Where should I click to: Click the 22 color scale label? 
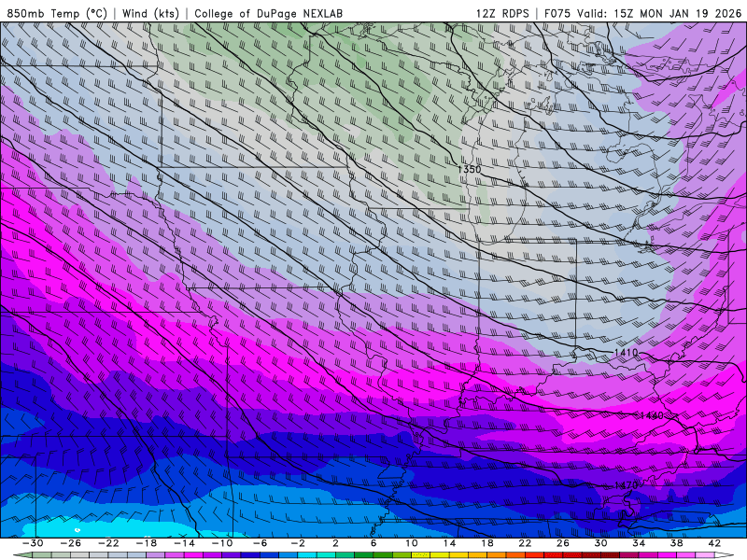(x=525, y=543)
